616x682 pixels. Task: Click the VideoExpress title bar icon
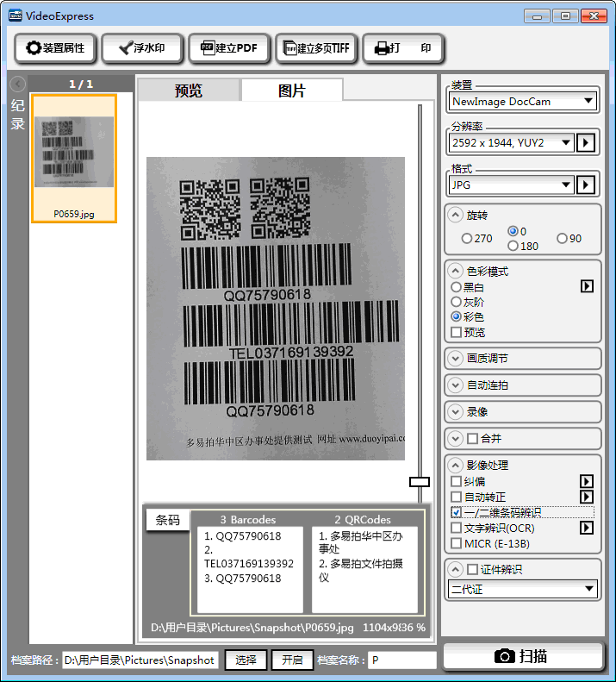(x=16, y=16)
